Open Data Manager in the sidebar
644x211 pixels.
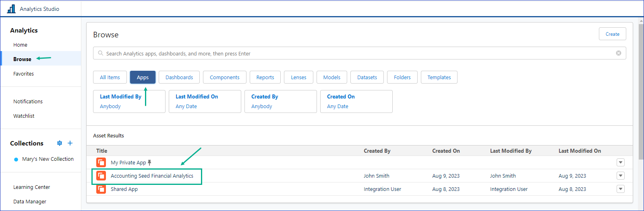coord(30,201)
